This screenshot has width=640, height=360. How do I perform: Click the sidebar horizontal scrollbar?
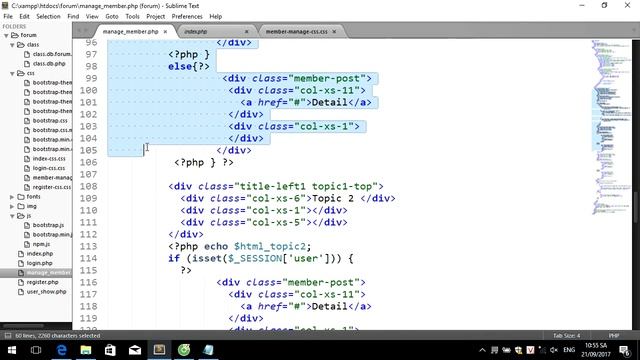click(24, 326)
